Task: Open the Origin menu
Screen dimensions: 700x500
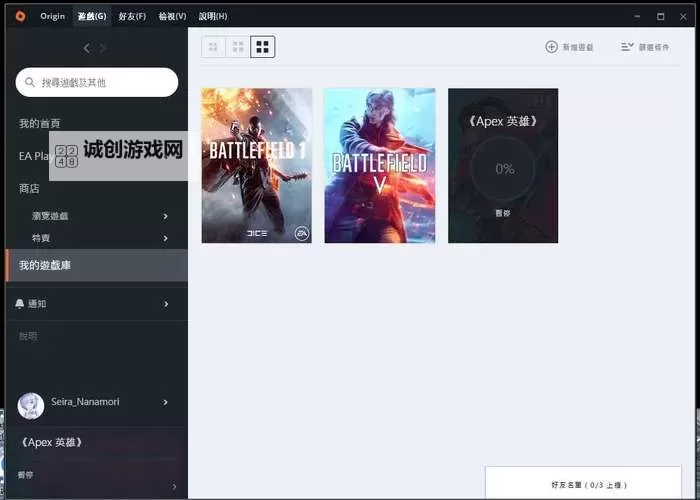Action: (x=52, y=16)
